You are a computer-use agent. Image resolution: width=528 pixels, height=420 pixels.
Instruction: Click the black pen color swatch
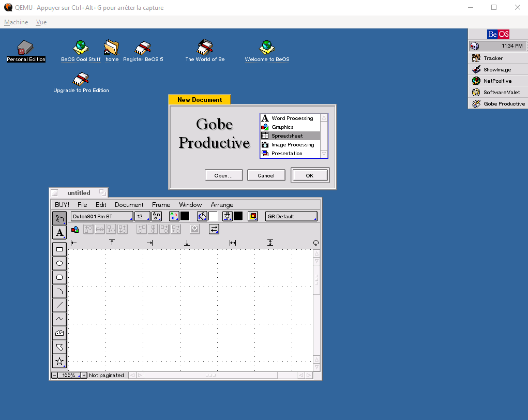click(238, 216)
